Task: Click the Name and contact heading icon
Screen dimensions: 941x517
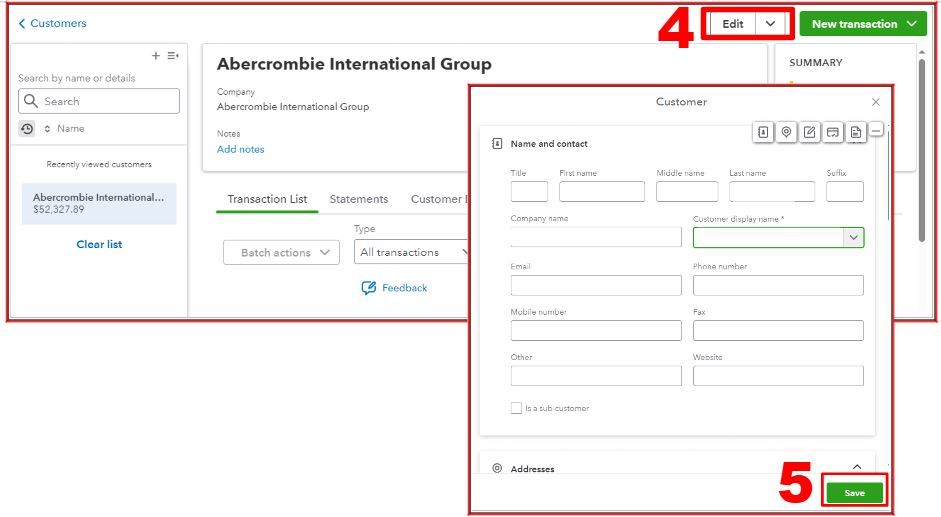Action: (x=497, y=144)
